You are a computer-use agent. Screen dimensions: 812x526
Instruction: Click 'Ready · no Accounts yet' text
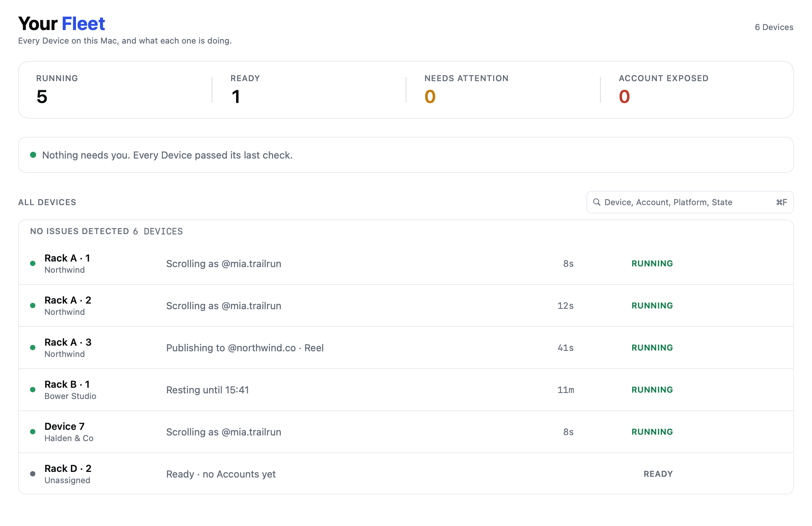tap(221, 474)
